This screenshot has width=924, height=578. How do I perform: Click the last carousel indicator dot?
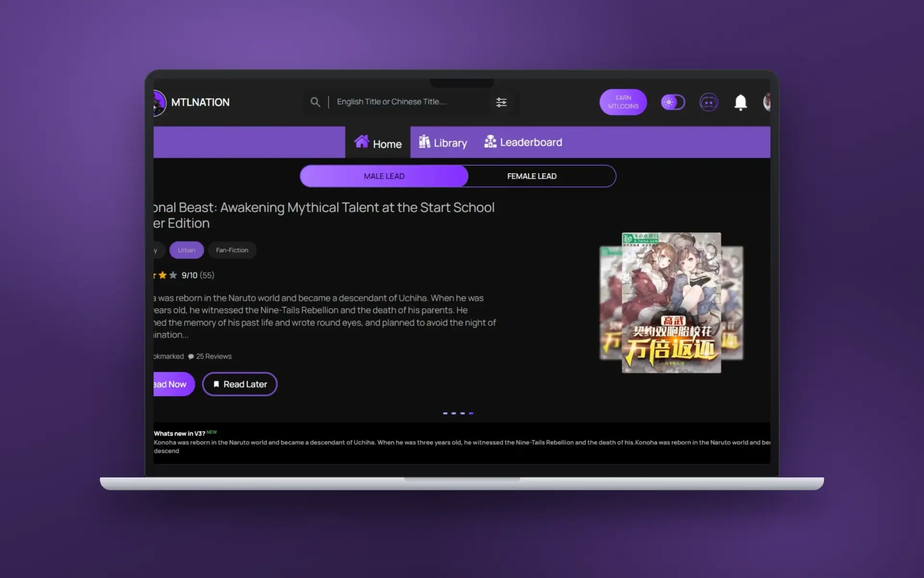click(x=471, y=413)
